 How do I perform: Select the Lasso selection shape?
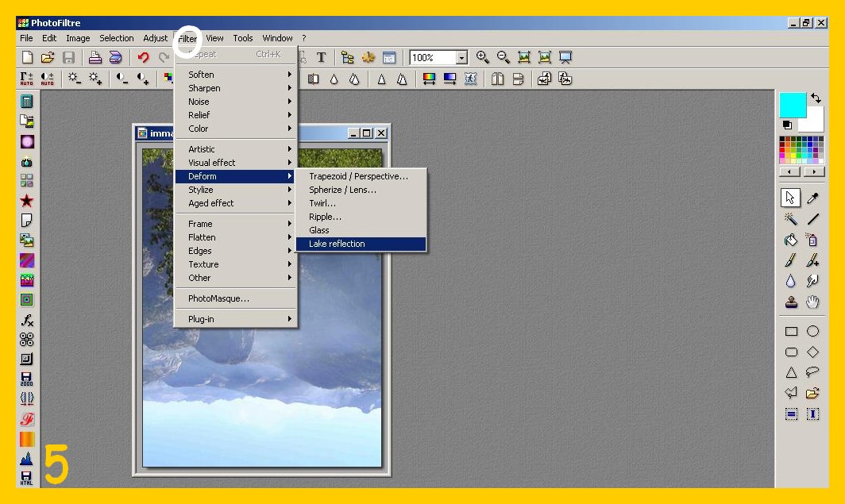812,372
